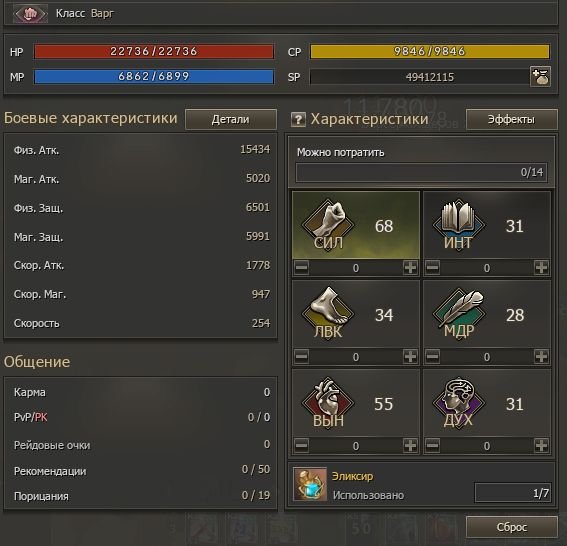Open the Эффекты effects button
The height and width of the screenshot is (546, 567).
511,119
